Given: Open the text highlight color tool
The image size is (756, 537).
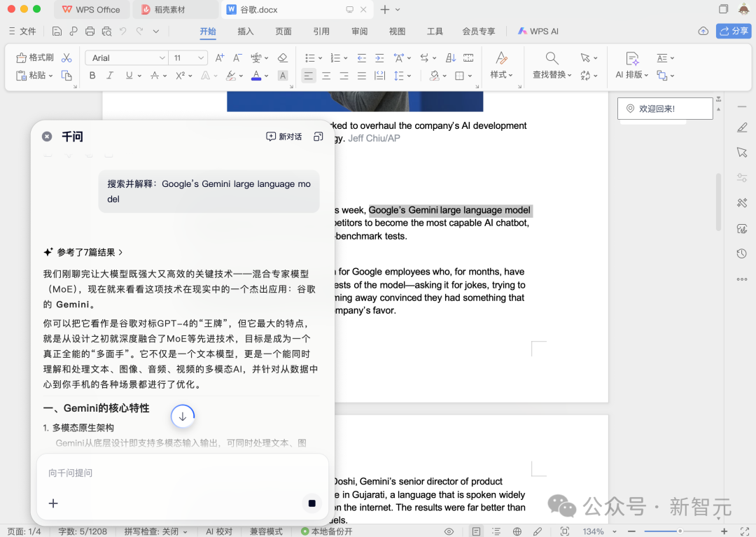Looking at the screenshot, I should point(230,75).
